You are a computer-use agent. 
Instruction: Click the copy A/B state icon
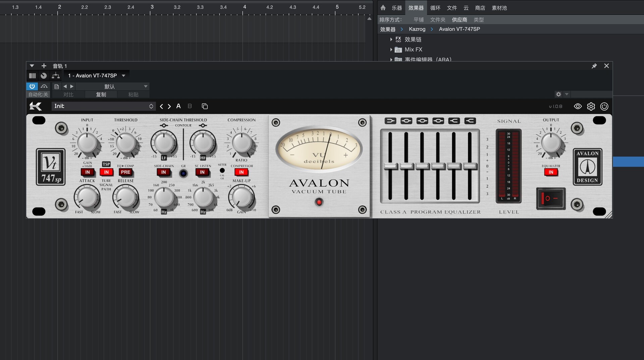coord(205,106)
